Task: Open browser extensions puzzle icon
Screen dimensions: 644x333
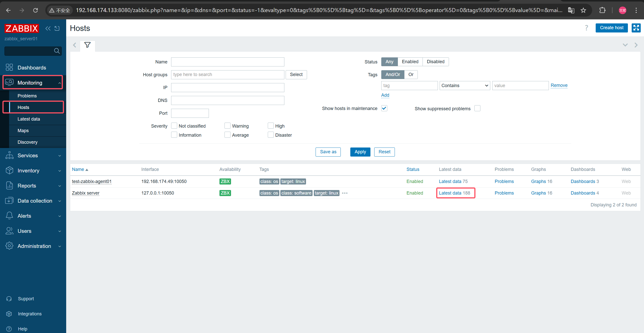Action: tap(602, 10)
